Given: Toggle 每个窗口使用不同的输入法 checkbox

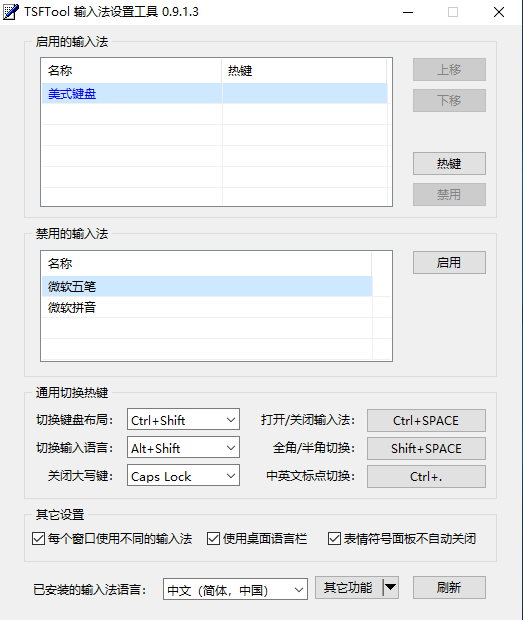Looking at the screenshot, I should pos(38,539).
